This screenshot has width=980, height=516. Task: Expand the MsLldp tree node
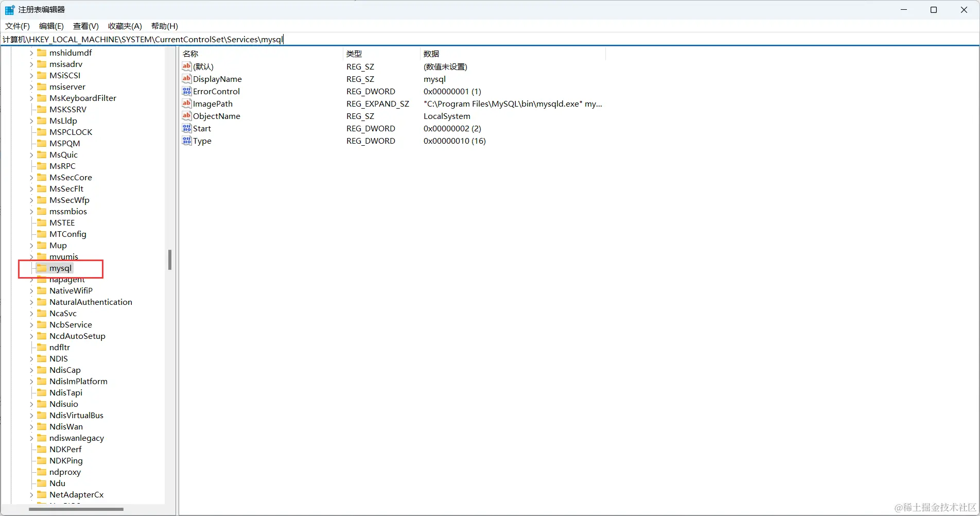31,121
